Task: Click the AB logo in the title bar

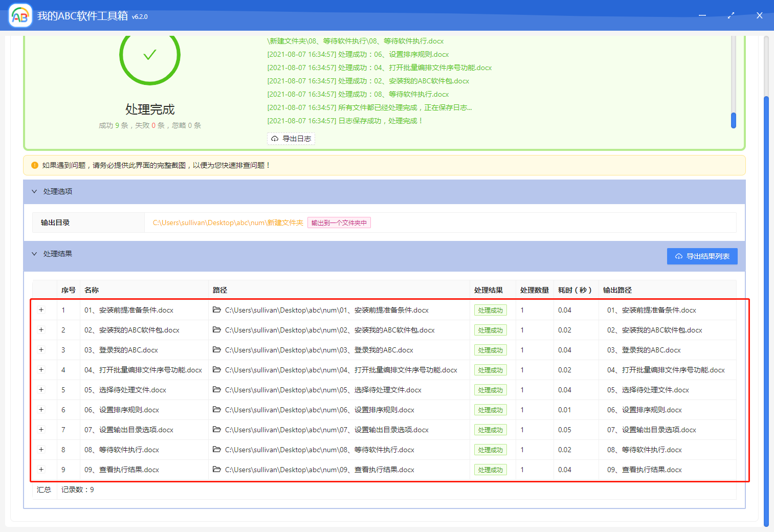Action: [x=19, y=15]
